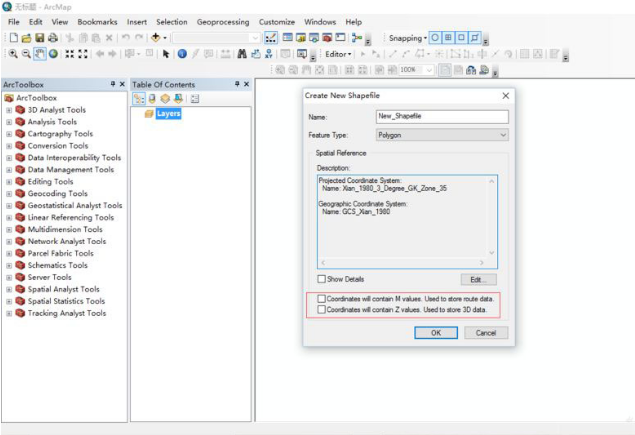Open the File menu

pos(13,22)
